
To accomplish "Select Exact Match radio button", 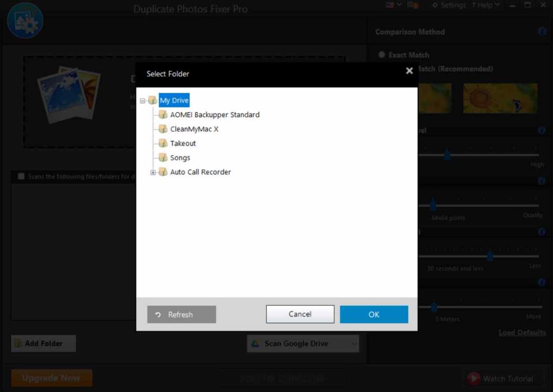I will (x=381, y=55).
